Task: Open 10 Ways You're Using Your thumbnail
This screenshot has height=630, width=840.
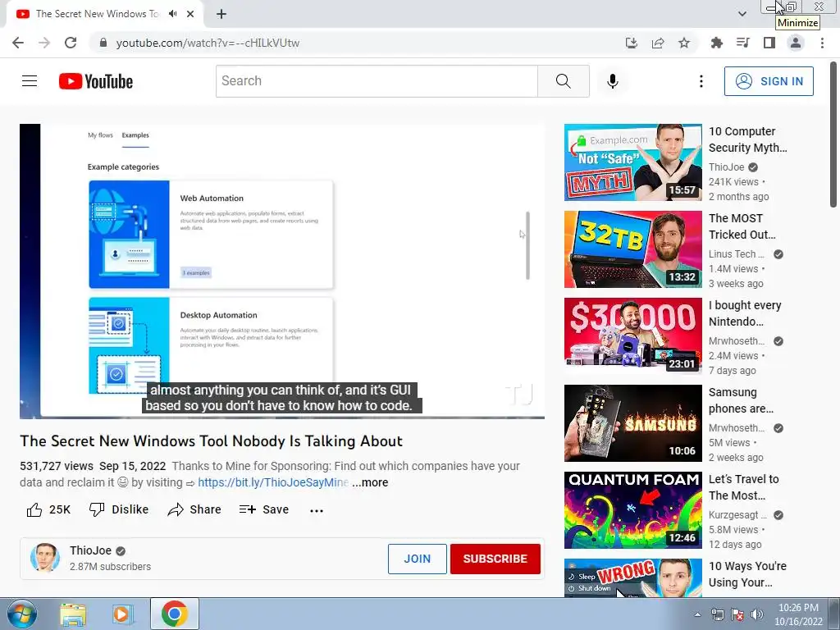Action: click(x=632, y=578)
